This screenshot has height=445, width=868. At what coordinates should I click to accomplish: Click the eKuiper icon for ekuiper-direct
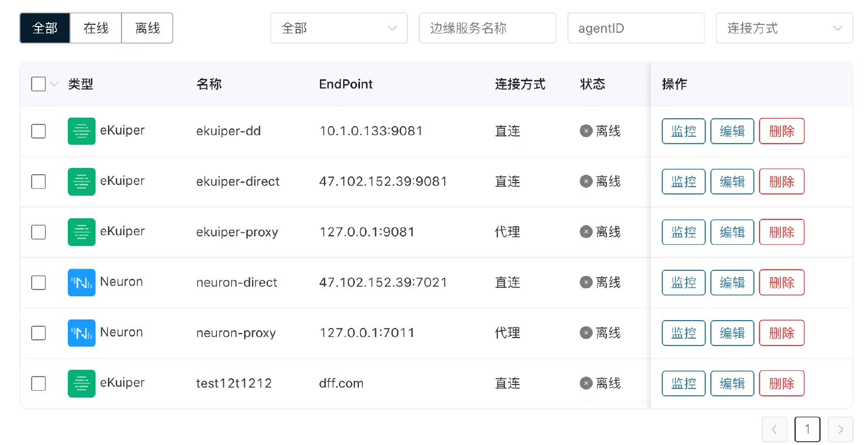(81, 181)
